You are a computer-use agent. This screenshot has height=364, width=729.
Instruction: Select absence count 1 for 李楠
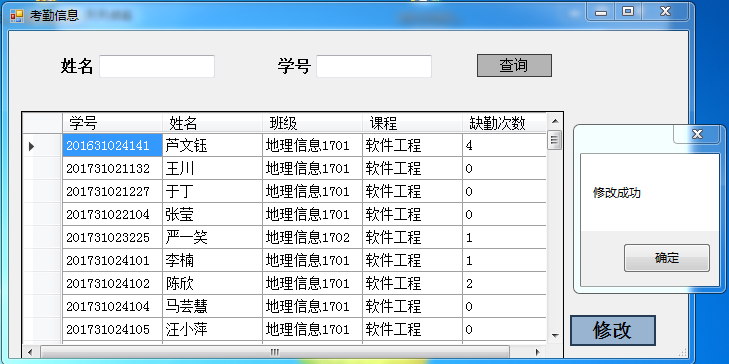504,260
